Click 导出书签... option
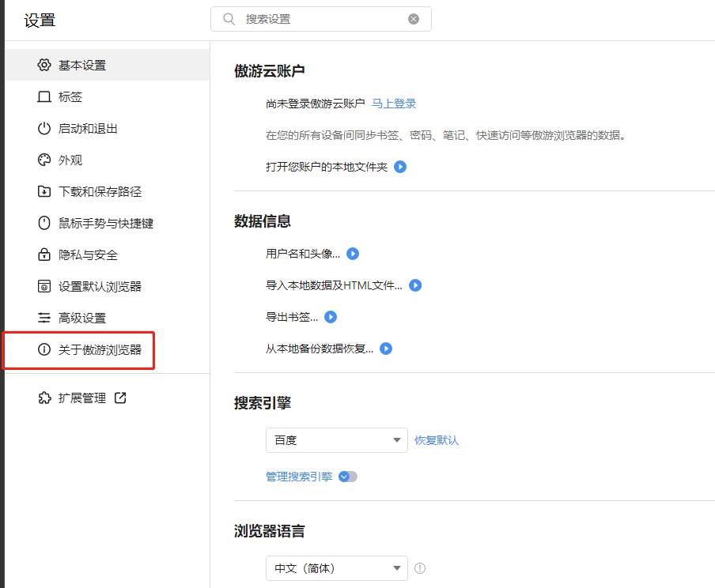This screenshot has height=588, width=715. tap(292, 317)
